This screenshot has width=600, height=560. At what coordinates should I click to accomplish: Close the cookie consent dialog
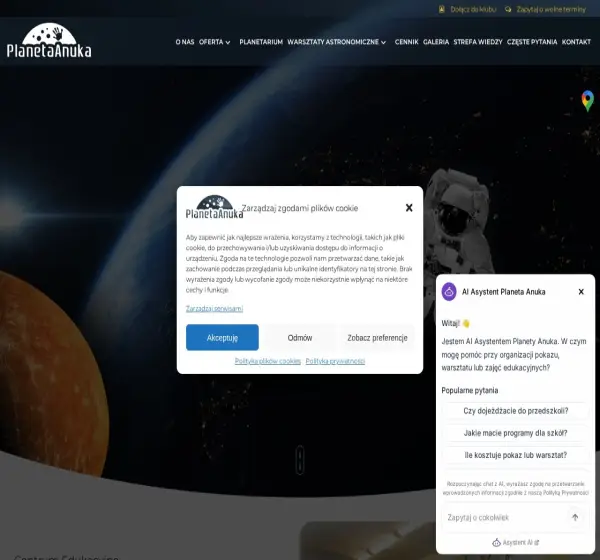point(409,207)
